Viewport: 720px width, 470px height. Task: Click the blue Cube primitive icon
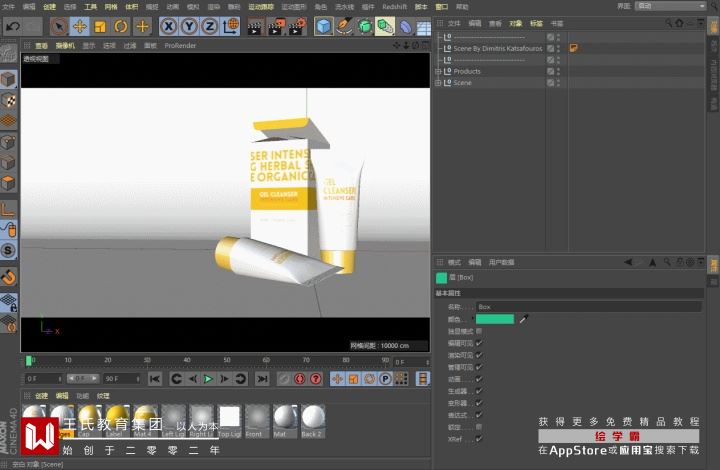pos(324,27)
